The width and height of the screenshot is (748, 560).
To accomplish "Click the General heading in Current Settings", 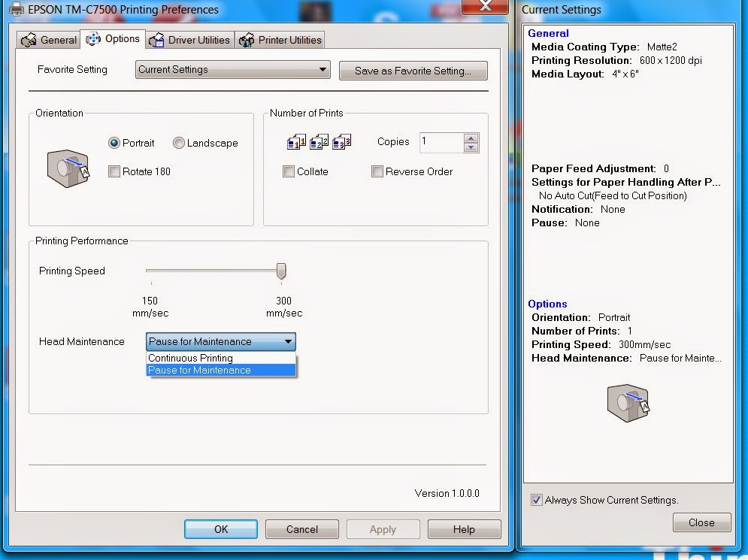I will 548,33.
